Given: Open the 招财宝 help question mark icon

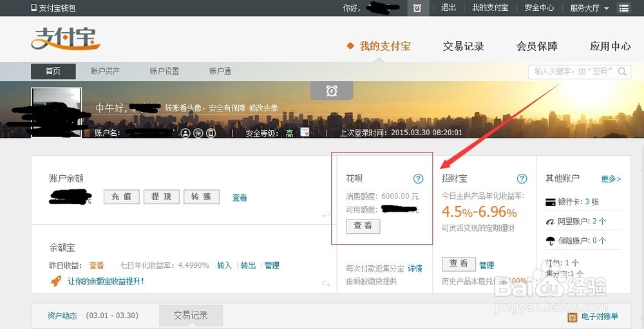Looking at the screenshot, I should (x=522, y=179).
